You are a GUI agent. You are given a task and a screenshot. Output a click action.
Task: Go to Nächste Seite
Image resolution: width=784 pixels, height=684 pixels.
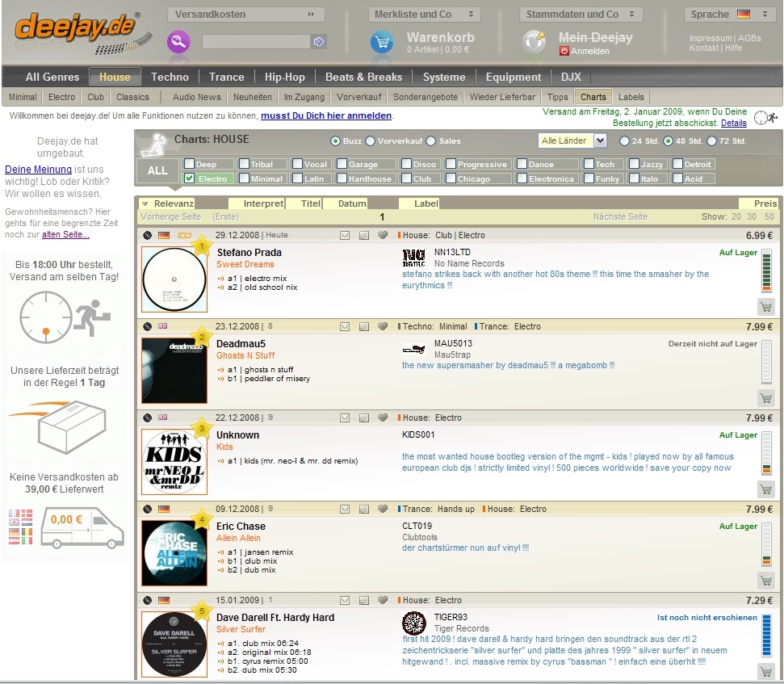pos(620,216)
